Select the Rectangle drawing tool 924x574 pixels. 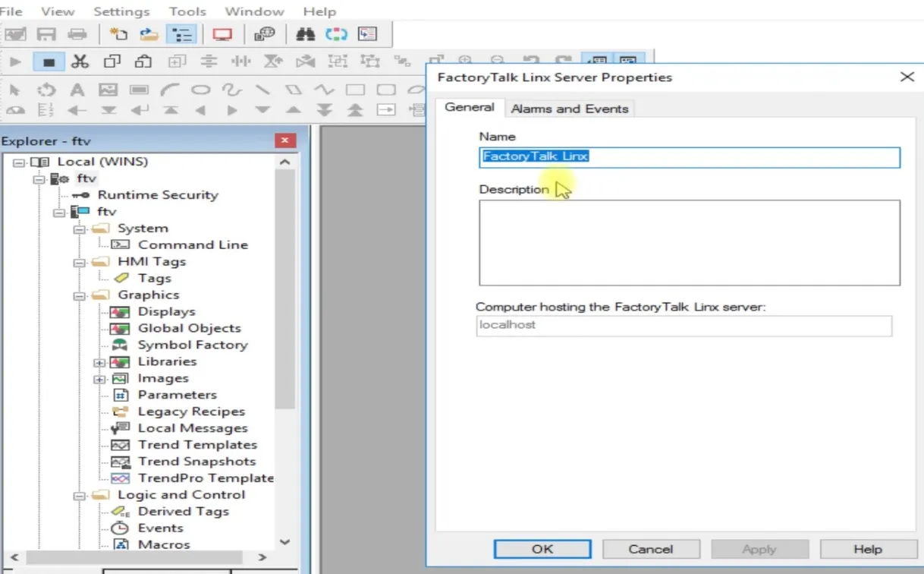357,89
